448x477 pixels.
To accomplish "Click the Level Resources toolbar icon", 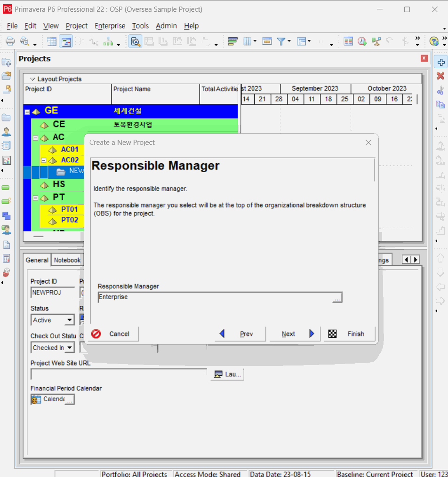I will click(x=376, y=41).
